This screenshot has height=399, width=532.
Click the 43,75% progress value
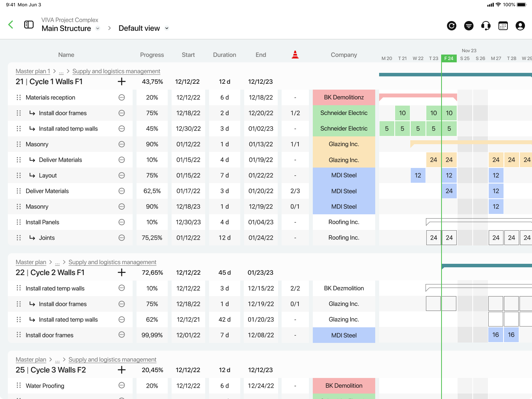point(153,81)
